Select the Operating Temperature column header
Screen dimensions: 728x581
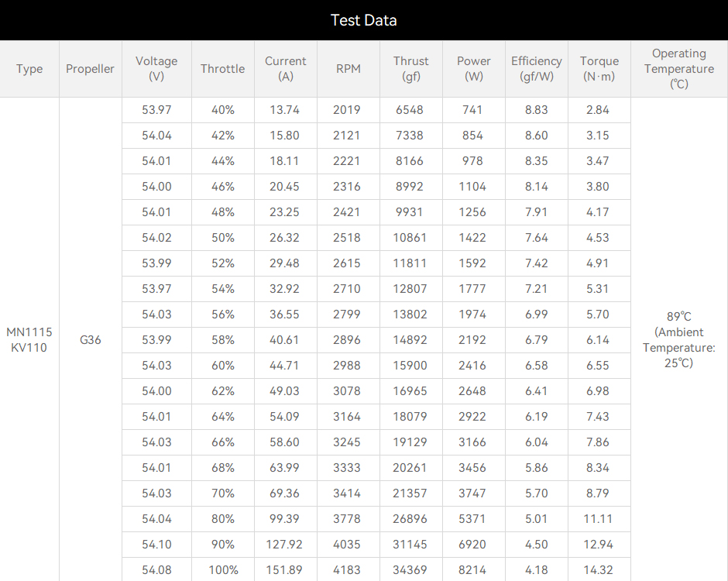tap(679, 69)
